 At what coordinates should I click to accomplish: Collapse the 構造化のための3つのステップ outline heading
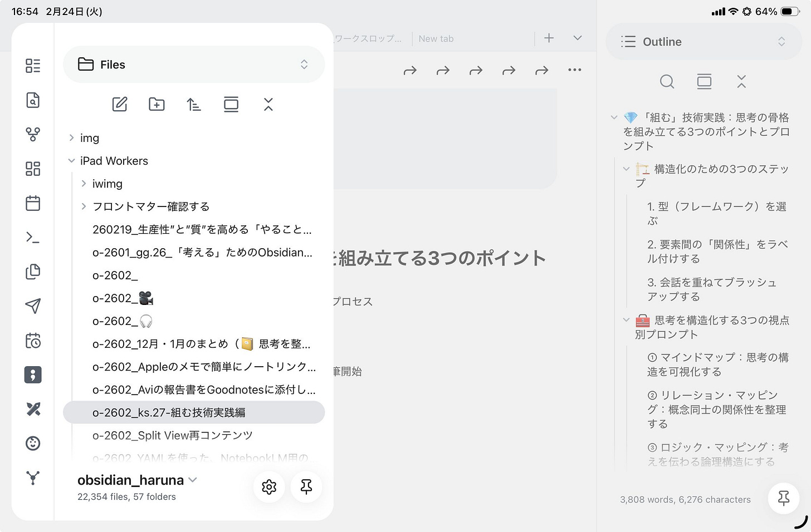(x=626, y=169)
